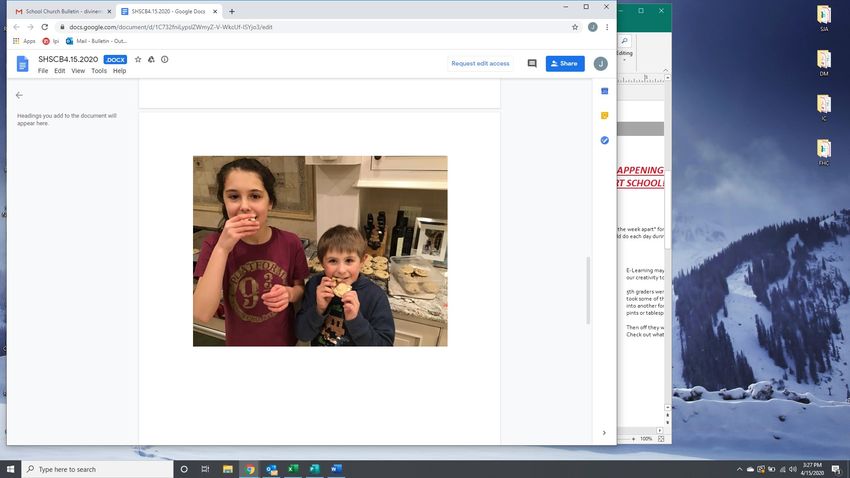Open the IC desktop folder
The image size is (850, 478).
point(824,108)
